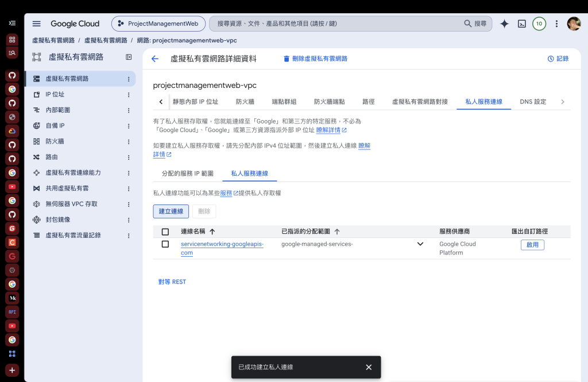This screenshot has width=588, height=382.
Task: Activate Cloud Shell terminal icon
Action: click(521, 24)
